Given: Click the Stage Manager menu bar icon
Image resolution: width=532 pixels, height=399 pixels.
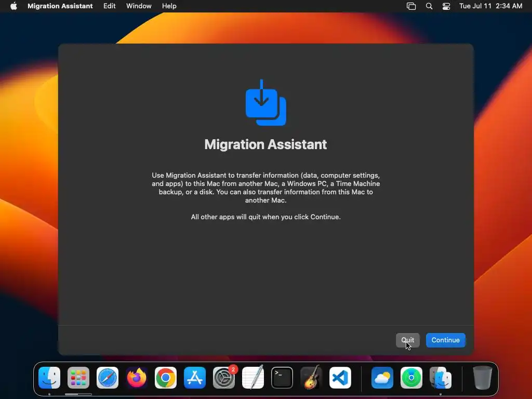Looking at the screenshot, I should coord(411,6).
